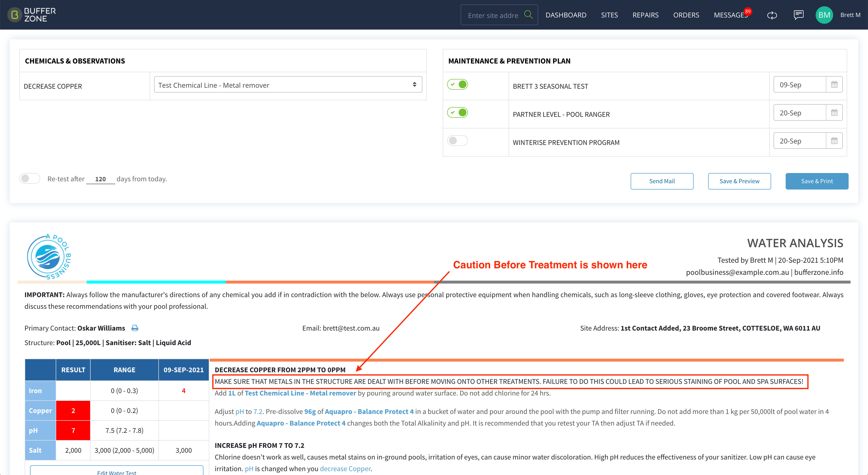Click the Buffer Zone logo icon
Screen dimensions: 868x475
[x=15, y=15]
